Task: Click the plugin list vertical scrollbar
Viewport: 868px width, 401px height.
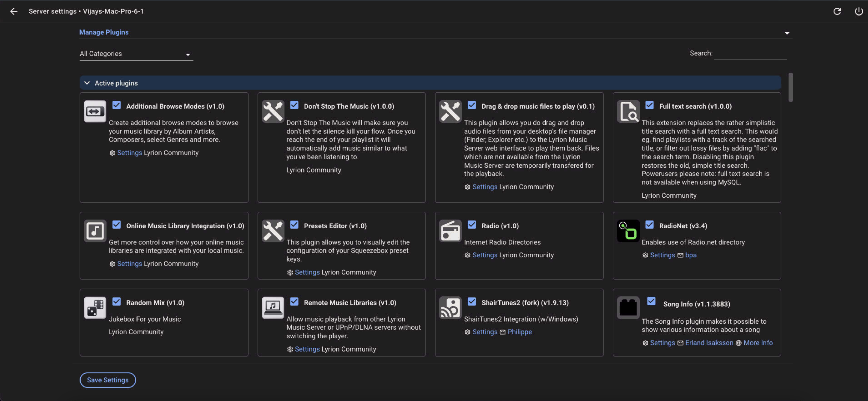Action: [x=791, y=87]
